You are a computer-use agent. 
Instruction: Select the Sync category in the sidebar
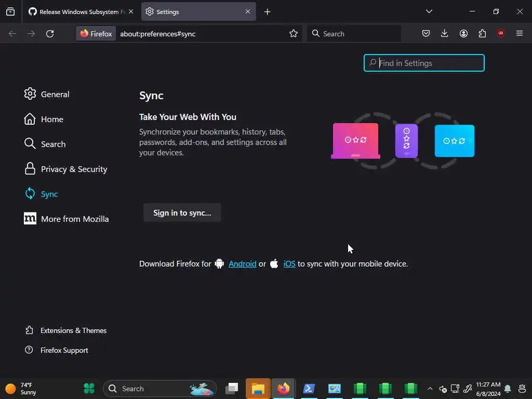pyautogui.click(x=42, y=194)
